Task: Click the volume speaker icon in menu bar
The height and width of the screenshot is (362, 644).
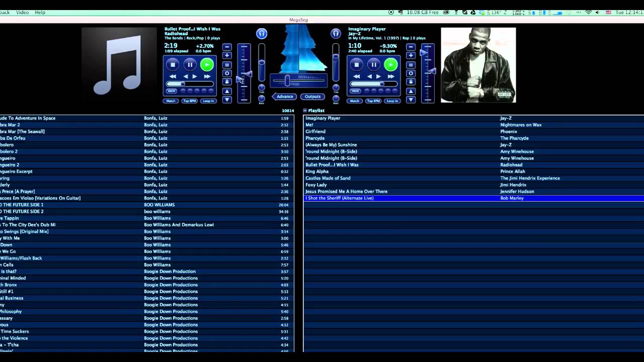Action: 598,12
